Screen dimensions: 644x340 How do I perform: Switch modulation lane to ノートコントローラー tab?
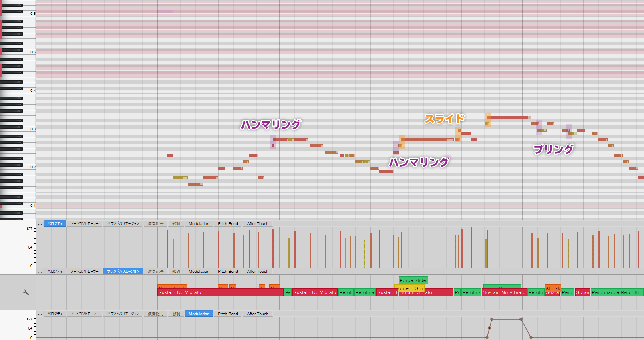(x=85, y=314)
